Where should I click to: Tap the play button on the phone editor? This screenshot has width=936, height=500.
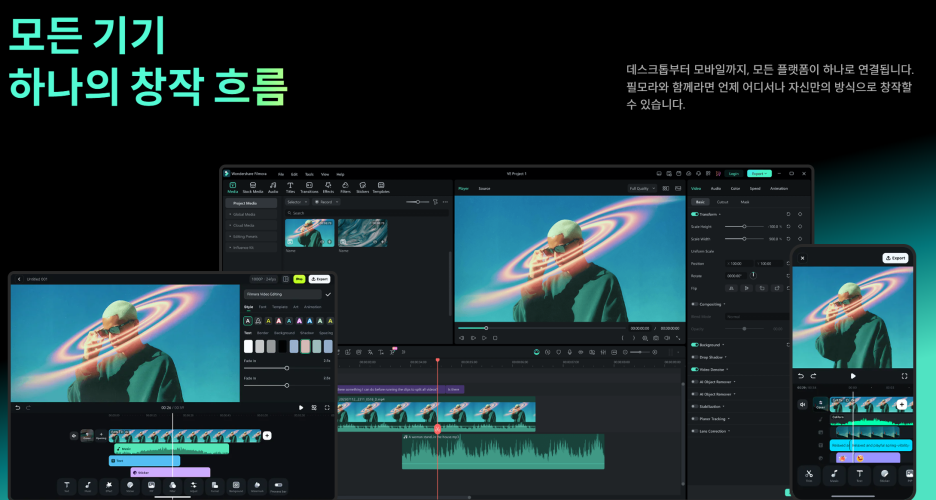point(853,376)
